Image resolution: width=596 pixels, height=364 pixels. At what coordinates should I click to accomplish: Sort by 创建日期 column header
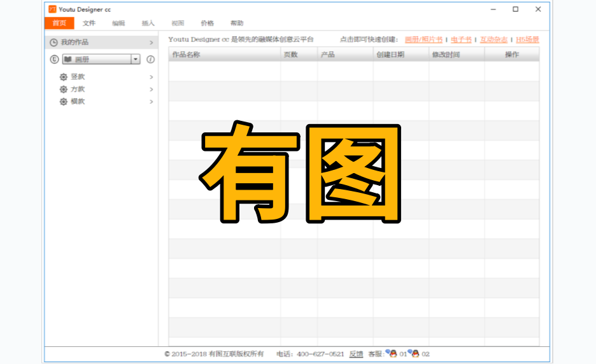point(401,55)
